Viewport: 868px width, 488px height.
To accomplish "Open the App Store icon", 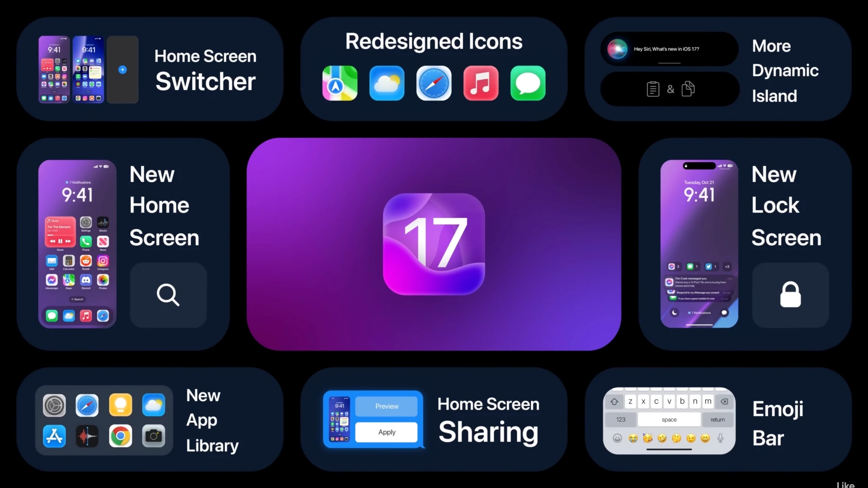I will click(x=54, y=436).
